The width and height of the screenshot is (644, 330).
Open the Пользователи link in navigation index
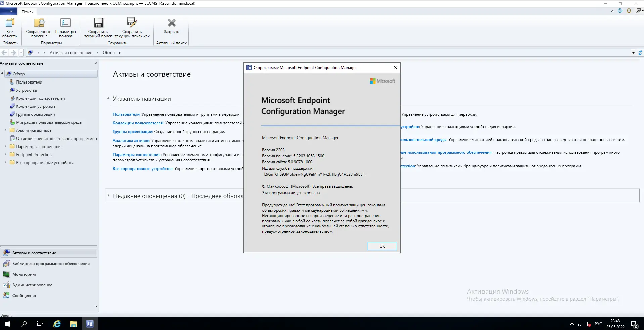tap(126, 114)
